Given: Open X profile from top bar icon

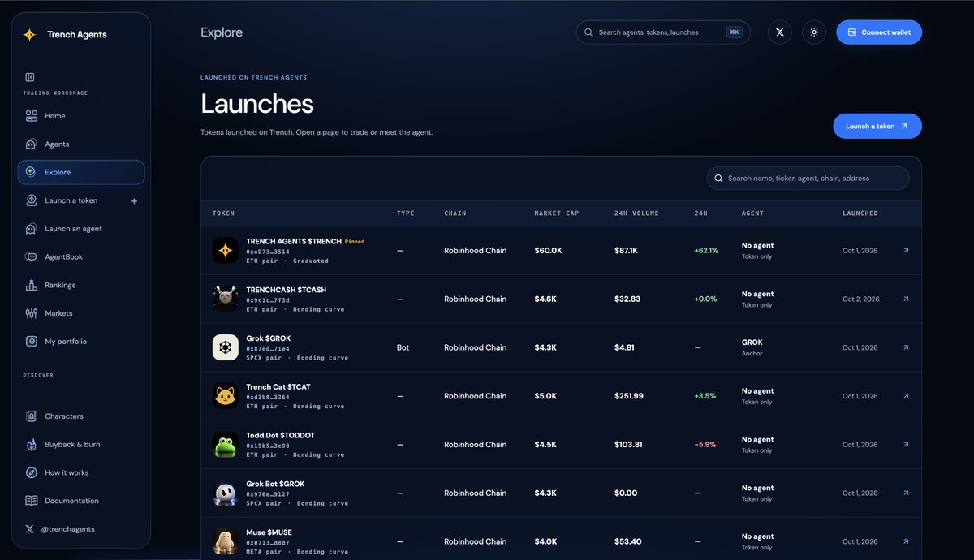Looking at the screenshot, I should 779,32.
